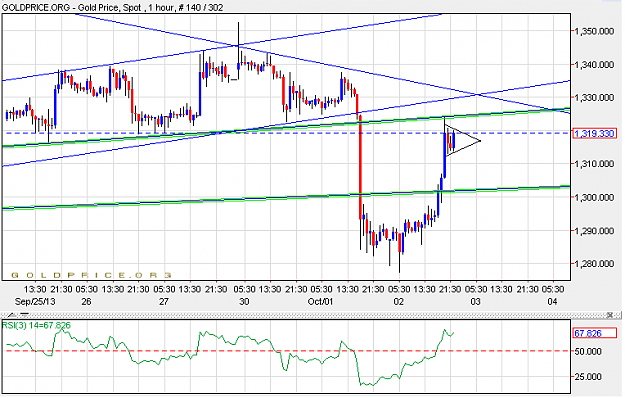Click the RSI panel move-down arrow
The width and height of the screenshot is (625, 398).
click(x=24, y=315)
